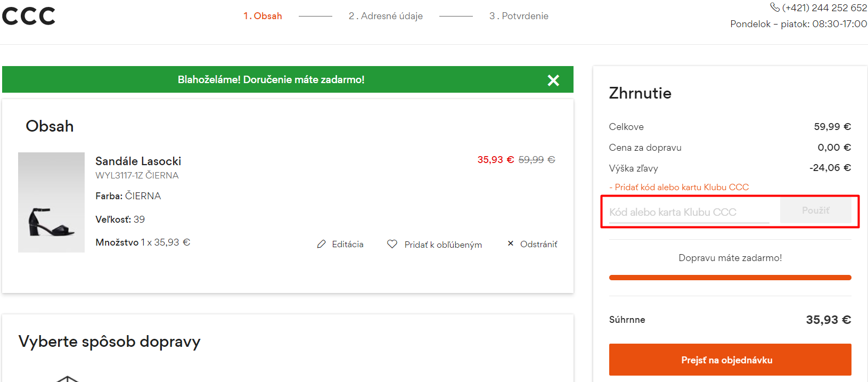This screenshot has height=382, width=868.
Task: Click the (+421) 244 252 652 phone number
Action: (x=824, y=8)
